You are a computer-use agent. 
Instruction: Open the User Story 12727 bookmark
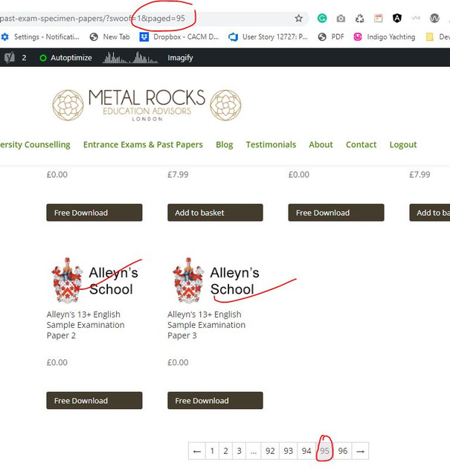pos(269,37)
